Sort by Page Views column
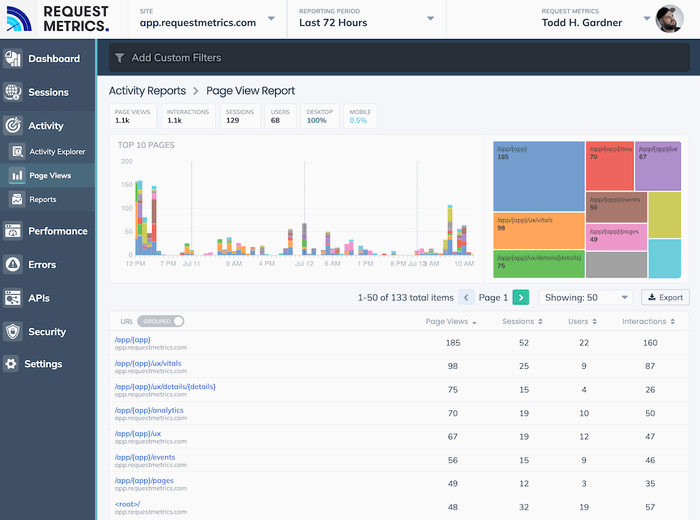 point(451,321)
